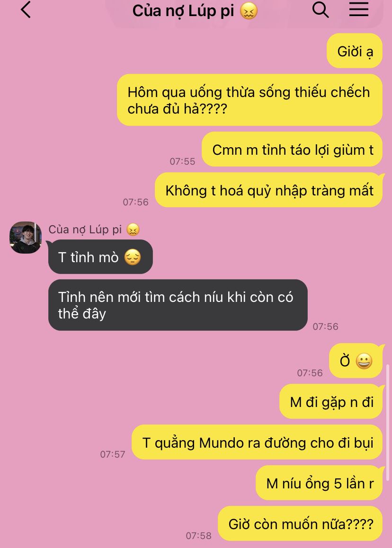Select "Hôm qua uống thừa sống" message
The width and height of the screenshot is (392, 548).
coord(249,100)
